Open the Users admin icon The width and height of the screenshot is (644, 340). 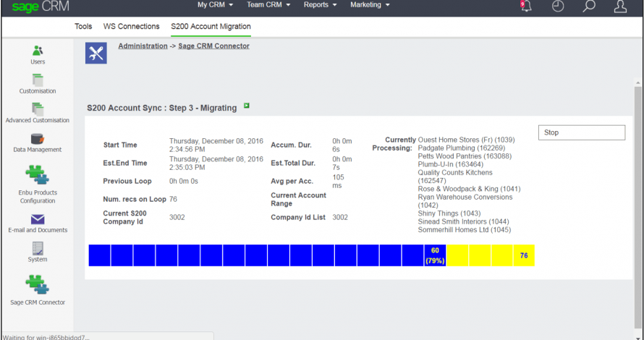38,51
